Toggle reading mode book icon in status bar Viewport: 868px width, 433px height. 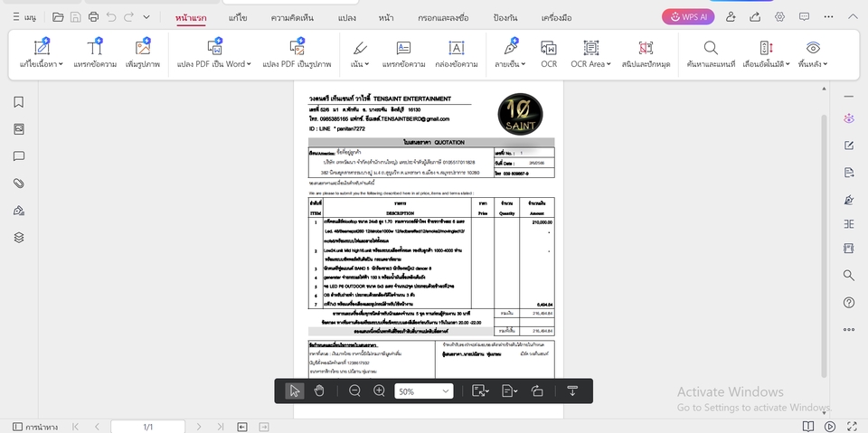(x=808, y=427)
